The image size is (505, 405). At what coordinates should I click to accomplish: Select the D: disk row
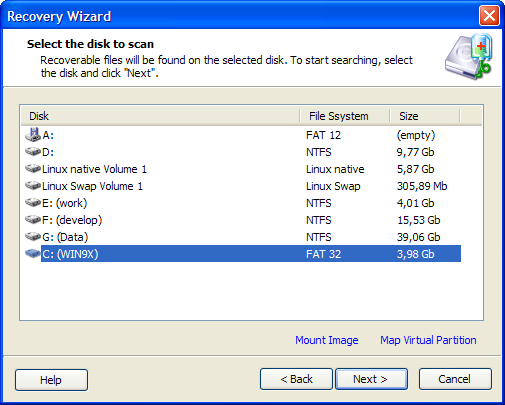243,152
